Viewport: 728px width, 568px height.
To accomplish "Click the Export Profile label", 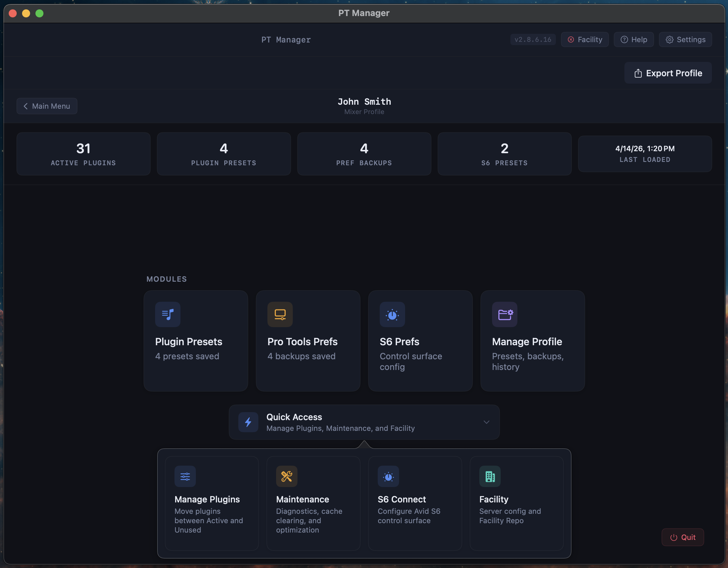I will [674, 73].
